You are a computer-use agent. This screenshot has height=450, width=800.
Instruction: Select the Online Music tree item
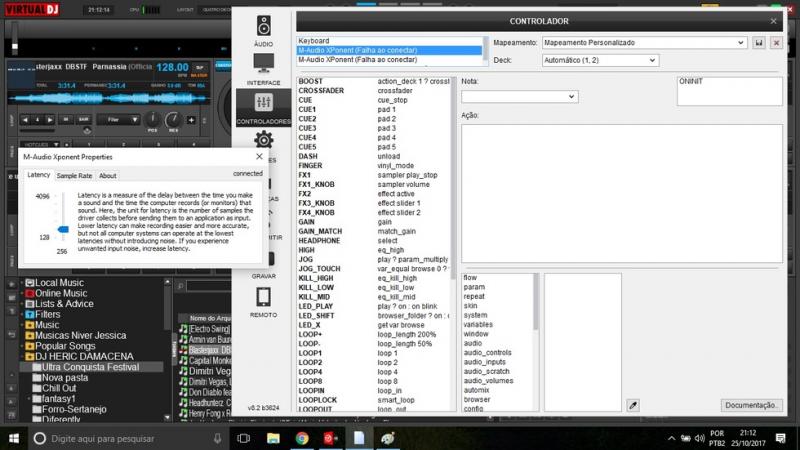click(61, 293)
